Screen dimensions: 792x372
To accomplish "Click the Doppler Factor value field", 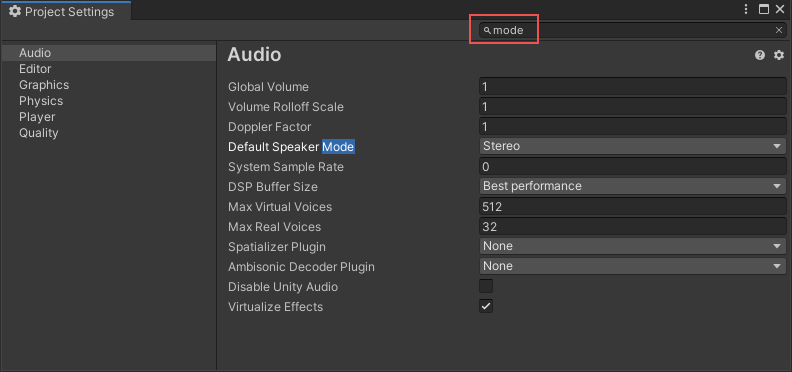I will (x=632, y=126).
